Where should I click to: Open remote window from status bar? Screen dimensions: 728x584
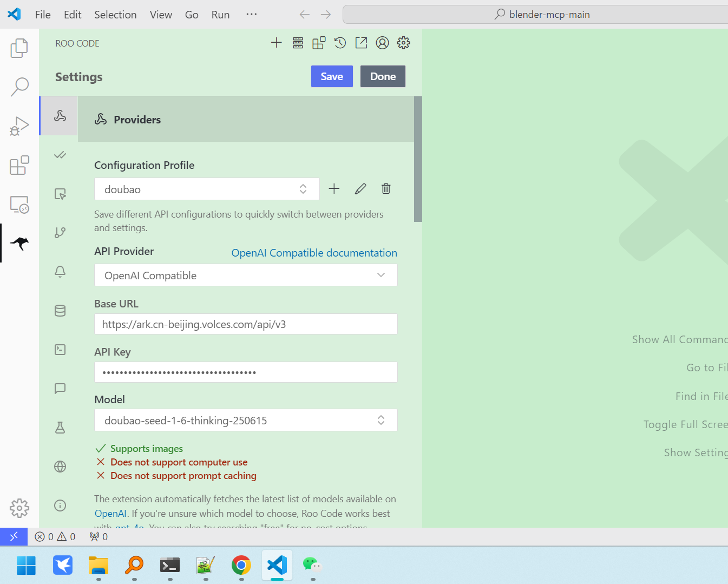coord(14,536)
